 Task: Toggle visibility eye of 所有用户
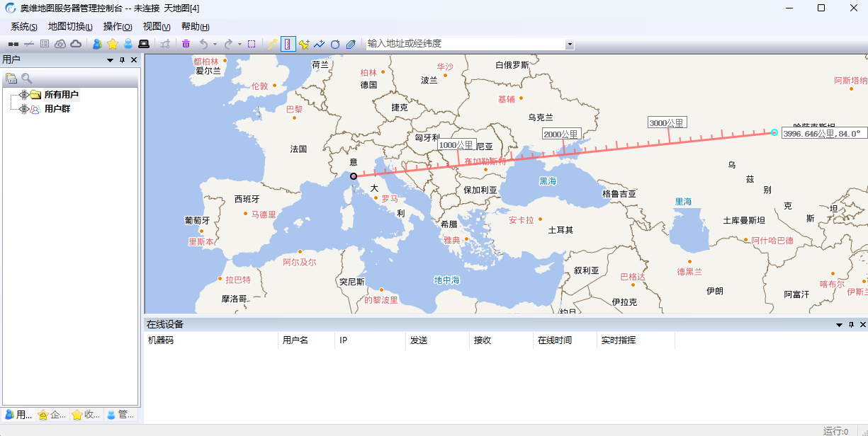click(x=23, y=95)
